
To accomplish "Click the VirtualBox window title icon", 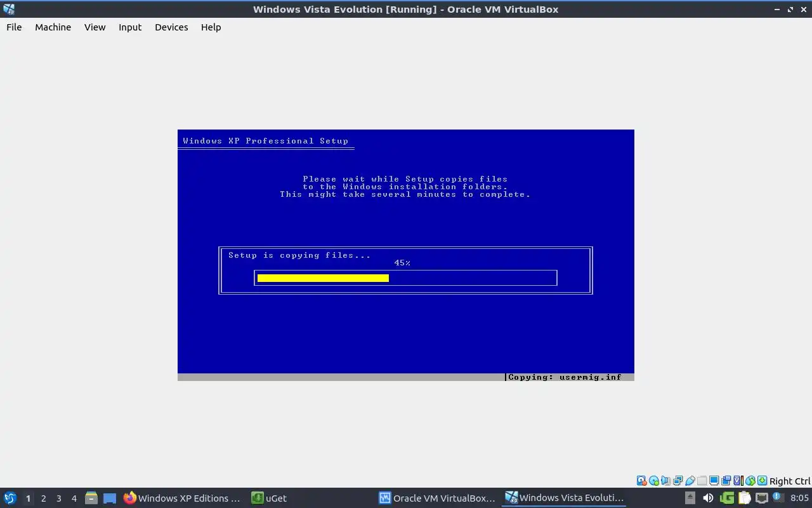I will (8, 9).
